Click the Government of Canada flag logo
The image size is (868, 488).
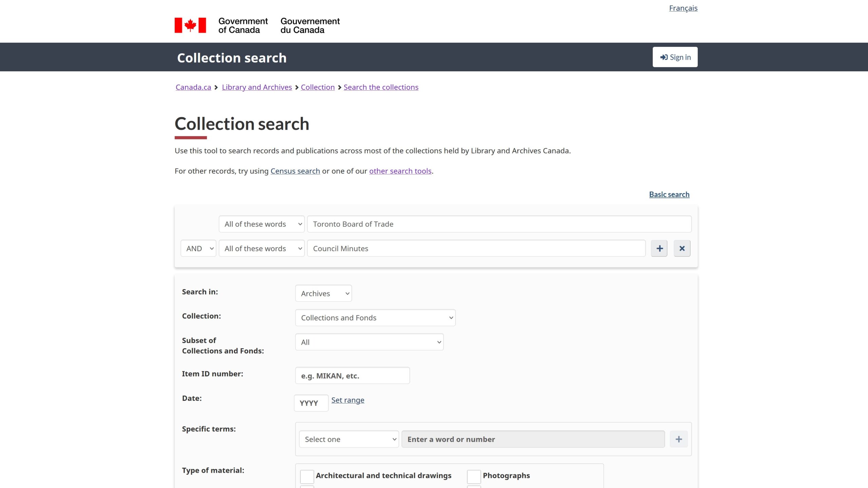coord(190,25)
